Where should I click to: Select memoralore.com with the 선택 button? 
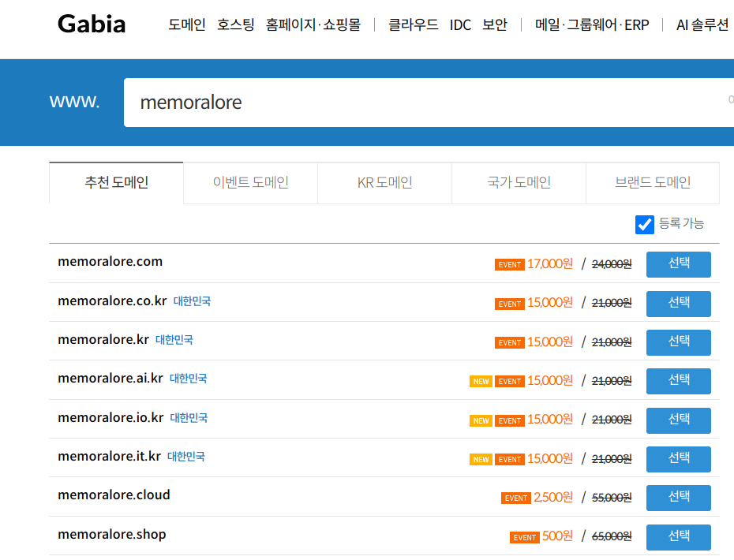coord(678,264)
